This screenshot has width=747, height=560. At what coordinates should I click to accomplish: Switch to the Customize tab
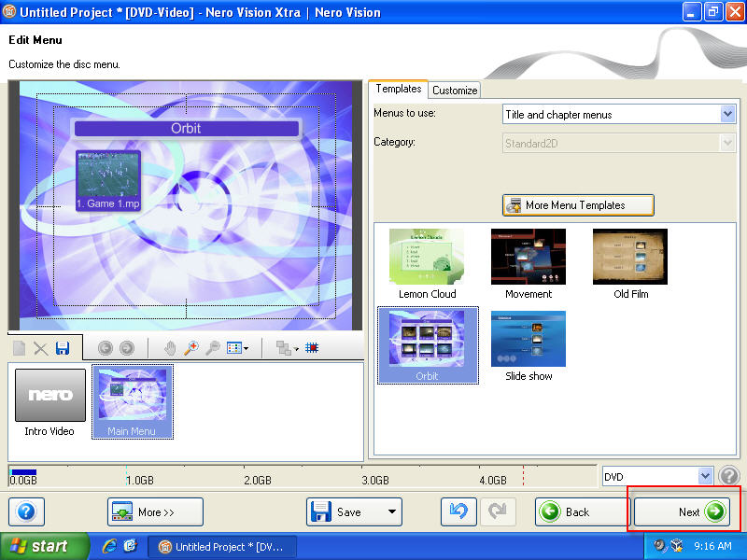click(x=455, y=90)
